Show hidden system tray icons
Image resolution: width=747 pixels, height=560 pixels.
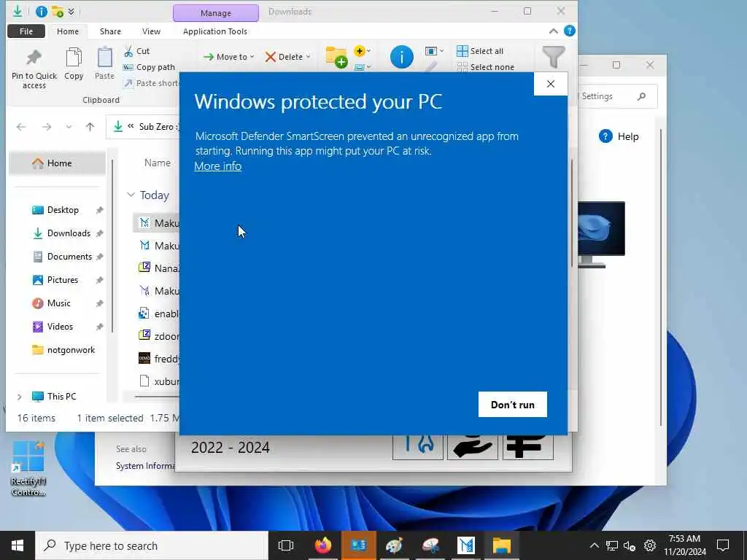[x=594, y=545]
